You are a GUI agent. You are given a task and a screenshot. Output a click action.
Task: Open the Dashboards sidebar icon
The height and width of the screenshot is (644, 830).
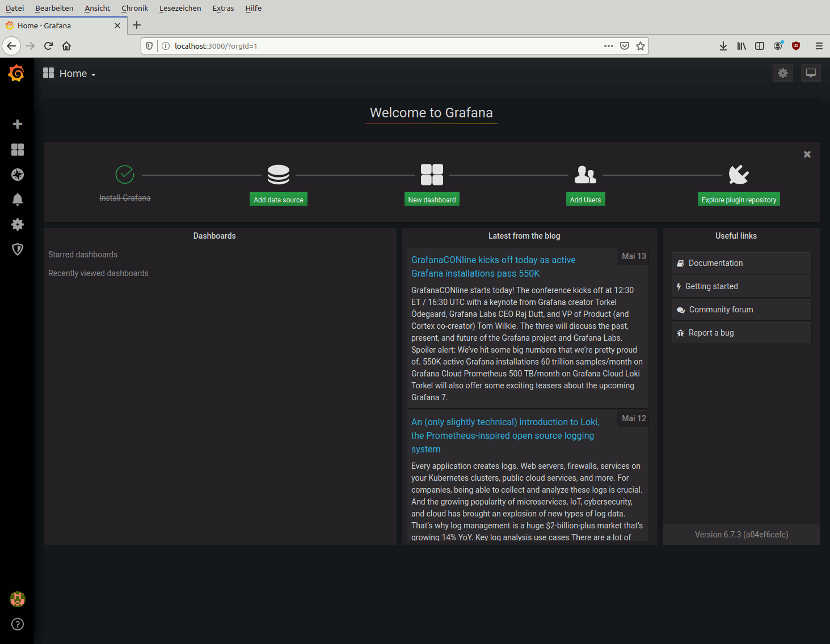pos(18,150)
